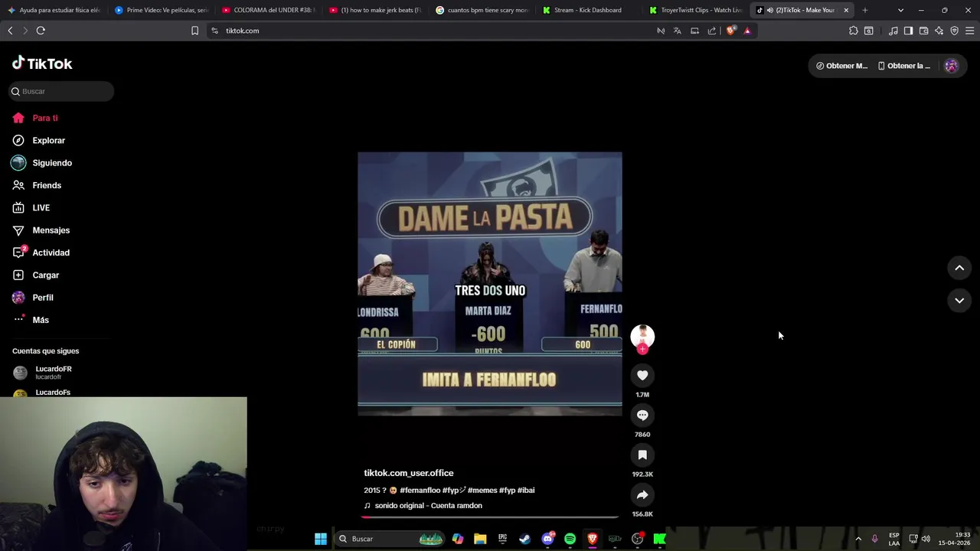Screen dimensions: 980x551
Task: Click the #memes hashtag
Action: pos(482,491)
